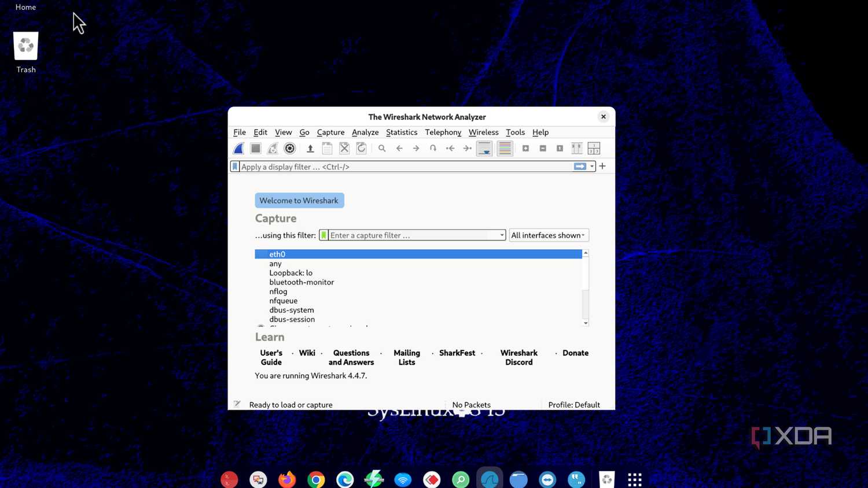This screenshot has height=488, width=868.
Task: Expand the display filter history dropdown
Action: [592, 167]
